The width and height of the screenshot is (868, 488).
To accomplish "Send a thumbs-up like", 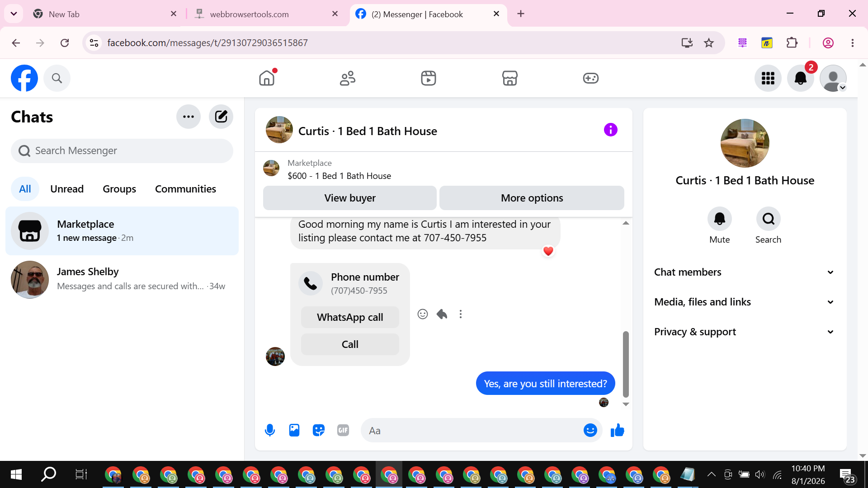I will pos(618,430).
